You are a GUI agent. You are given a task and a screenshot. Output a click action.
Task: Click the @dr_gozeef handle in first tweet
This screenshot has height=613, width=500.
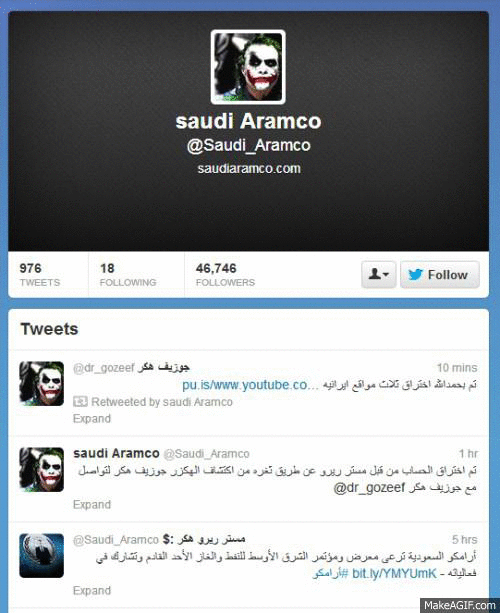coord(104,368)
